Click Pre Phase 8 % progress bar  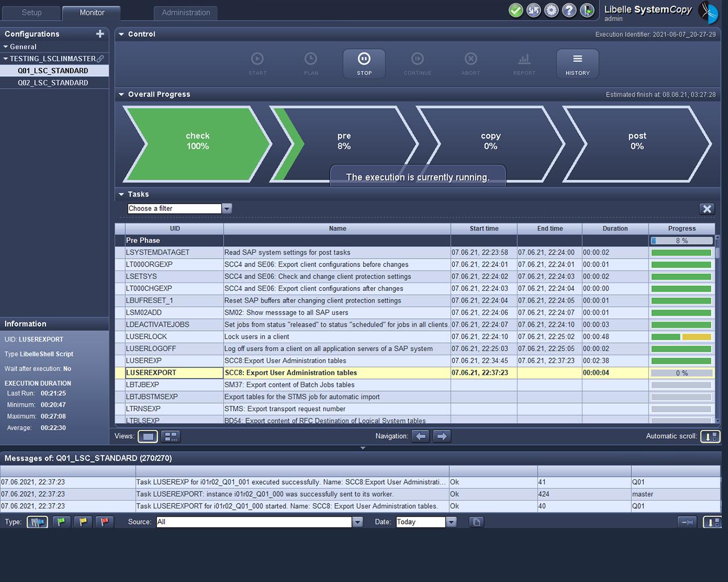(x=681, y=241)
